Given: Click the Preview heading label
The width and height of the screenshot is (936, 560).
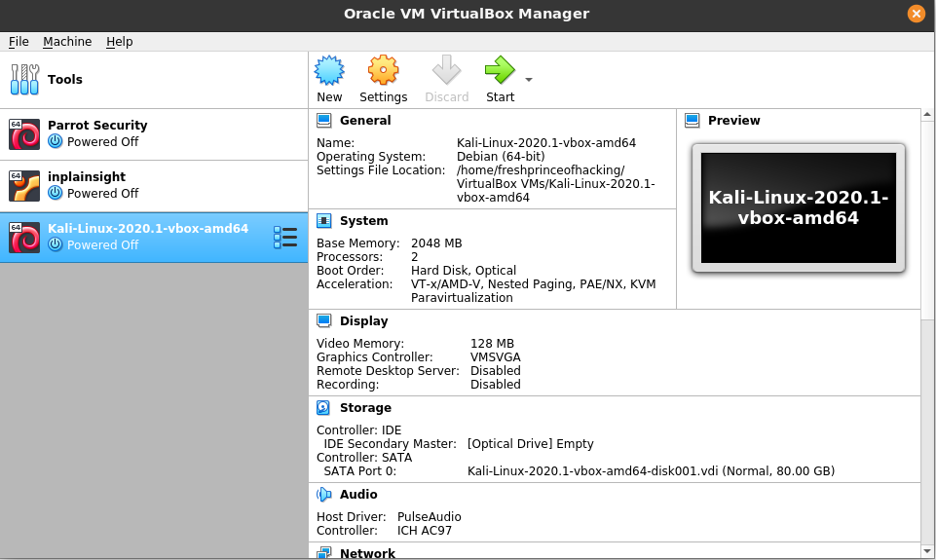Looking at the screenshot, I should pyautogui.click(x=734, y=121).
